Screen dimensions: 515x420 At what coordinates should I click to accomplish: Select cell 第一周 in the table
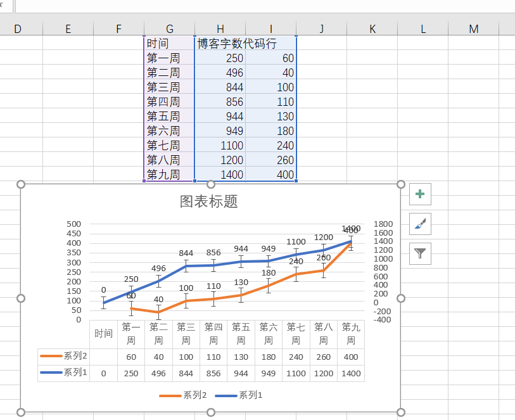click(170, 58)
